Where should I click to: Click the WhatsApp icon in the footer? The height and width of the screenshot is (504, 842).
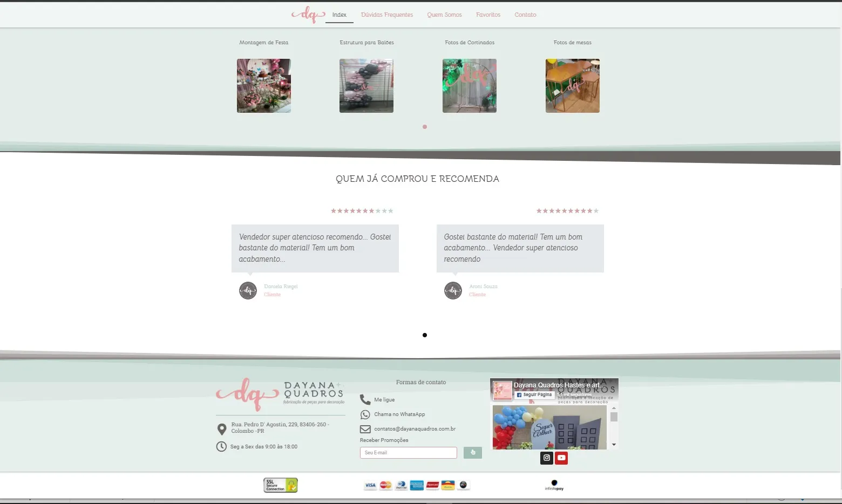coord(365,414)
